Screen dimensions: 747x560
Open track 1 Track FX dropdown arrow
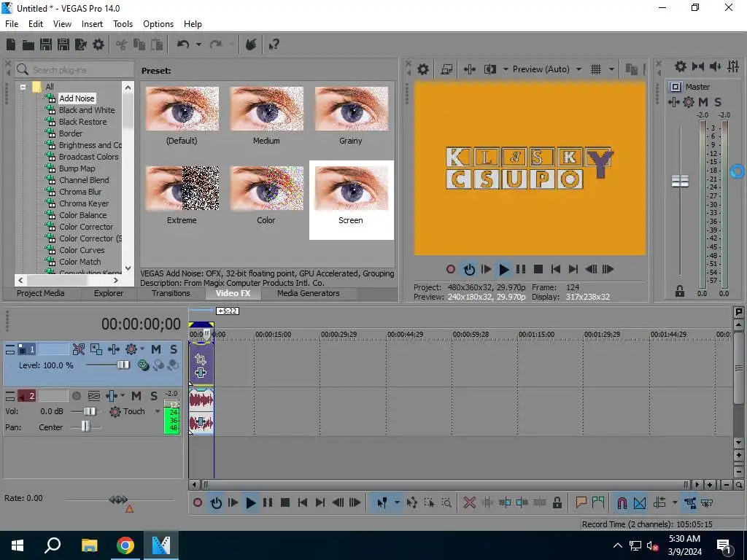[x=142, y=349]
